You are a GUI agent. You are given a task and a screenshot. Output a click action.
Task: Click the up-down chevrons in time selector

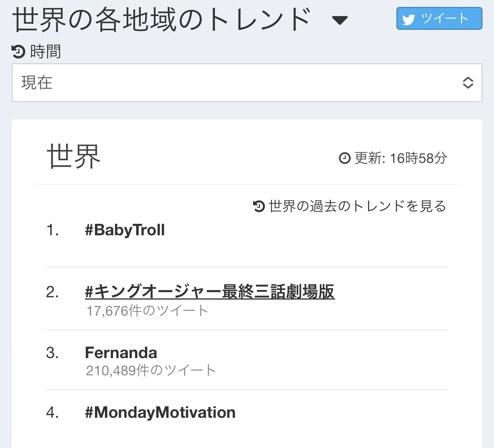(x=468, y=83)
